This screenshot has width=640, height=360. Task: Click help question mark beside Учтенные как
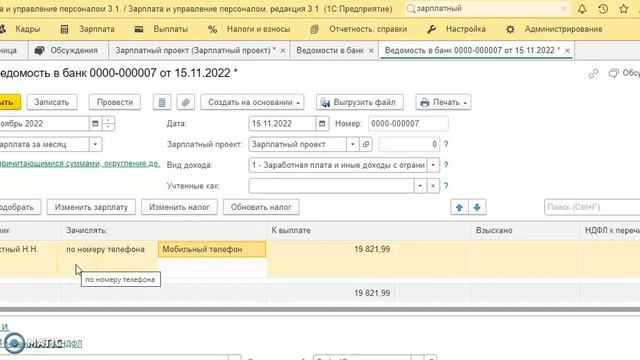446,186
